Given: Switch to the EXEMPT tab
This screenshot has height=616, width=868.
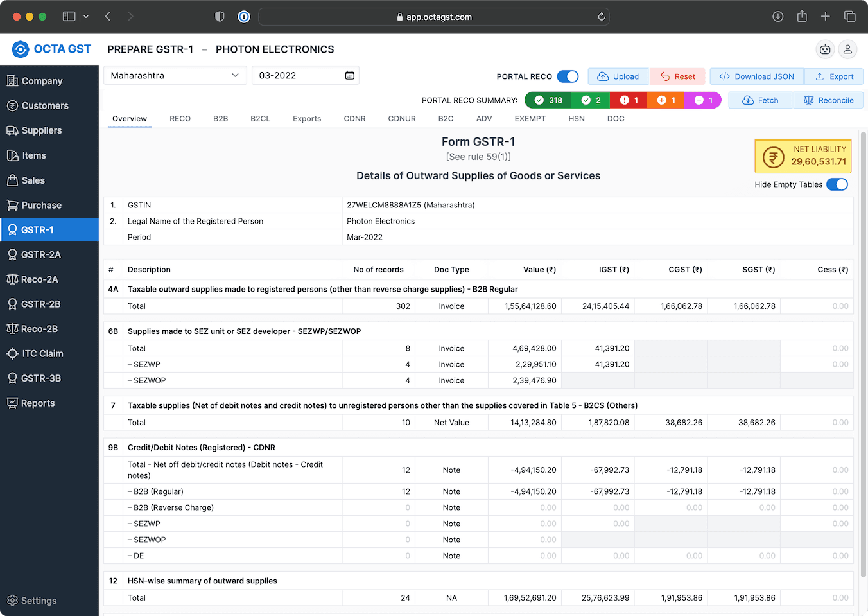Looking at the screenshot, I should [530, 119].
